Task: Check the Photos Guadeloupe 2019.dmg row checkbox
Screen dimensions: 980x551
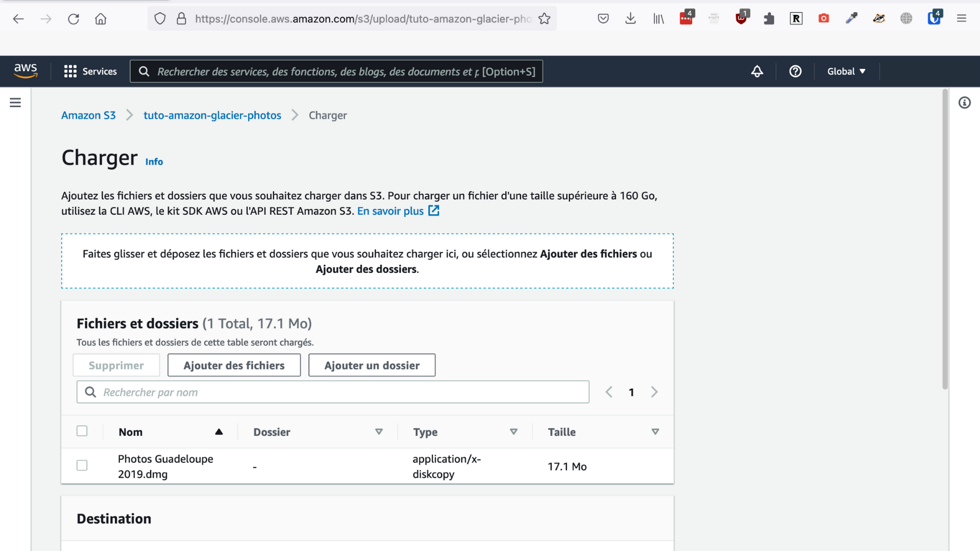Action: (82, 465)
